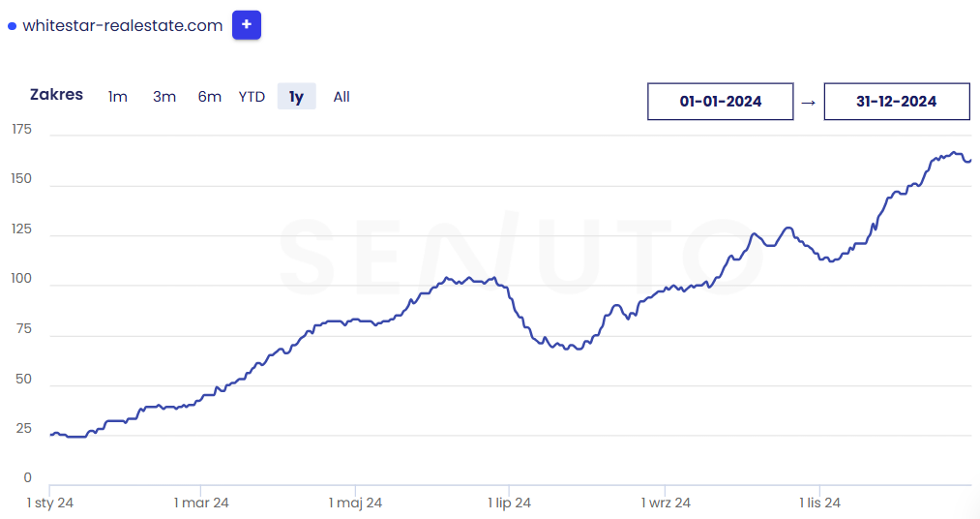980x519 pixels.
Task: Click the 1 maj 24 axis label
Action: (355, 503)
